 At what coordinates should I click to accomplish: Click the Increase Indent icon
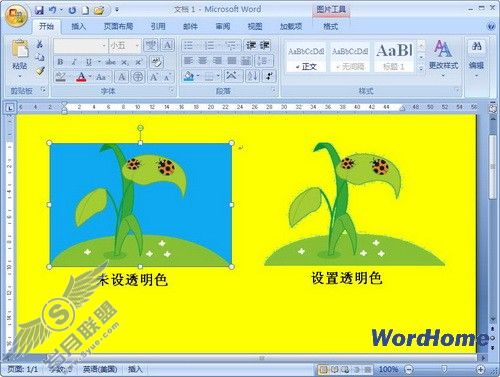coord(265,45)
